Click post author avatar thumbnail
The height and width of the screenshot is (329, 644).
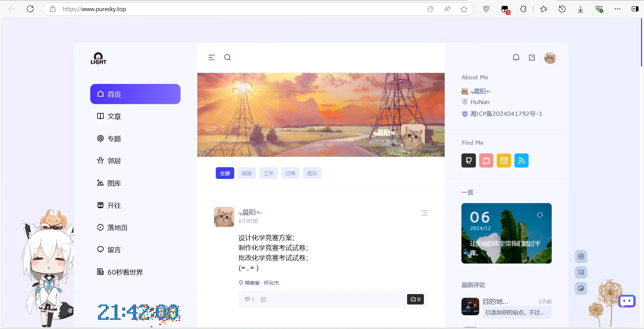[x=224, y=217]
